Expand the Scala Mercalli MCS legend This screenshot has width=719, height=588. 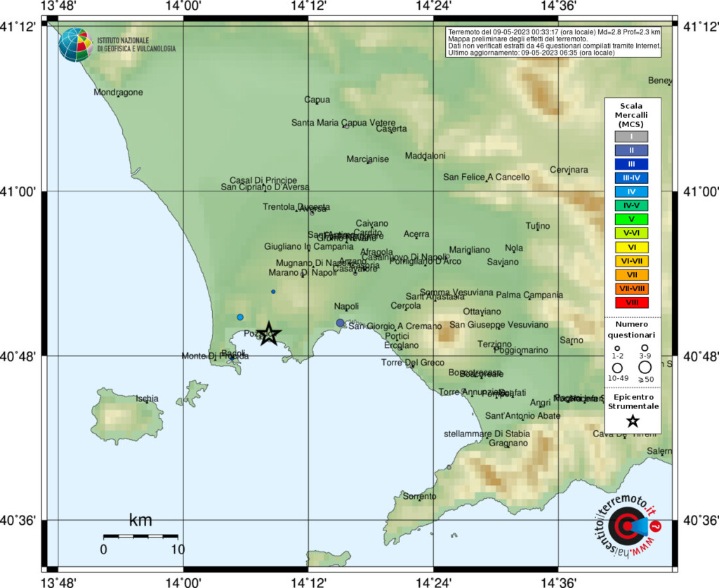coord(631,114)
